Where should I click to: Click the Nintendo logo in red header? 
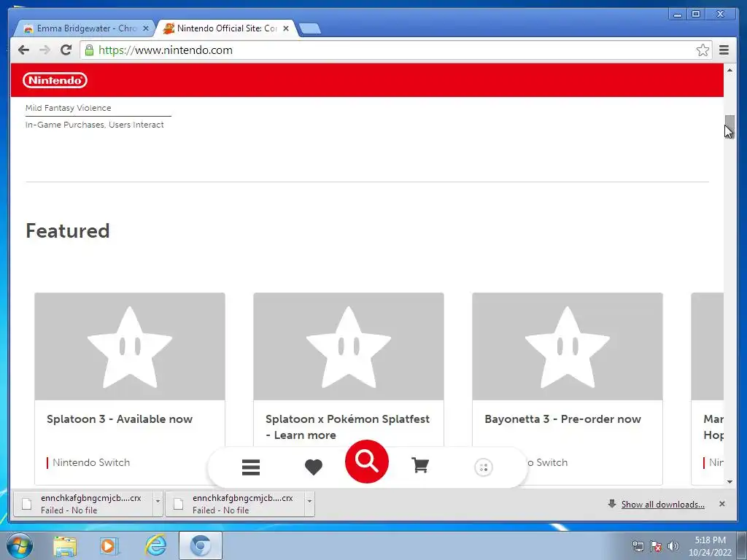point(55,80)
